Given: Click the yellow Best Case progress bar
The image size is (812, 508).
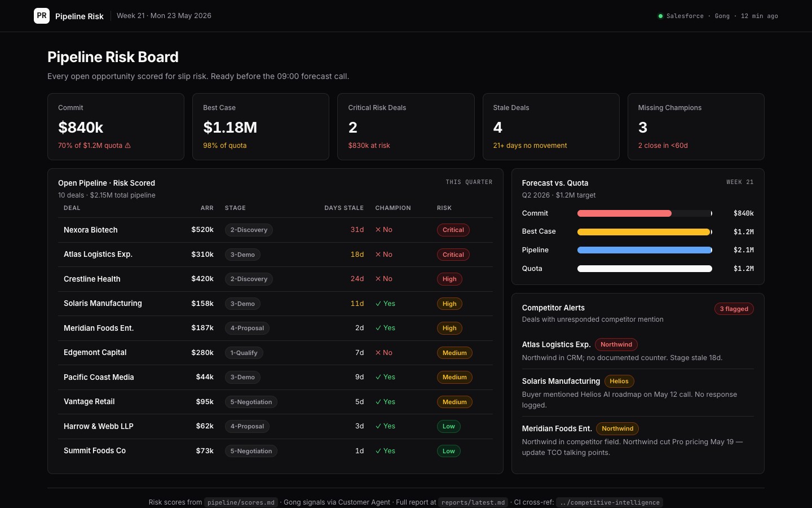Looking at the screenshot, I should click(643, 232).
